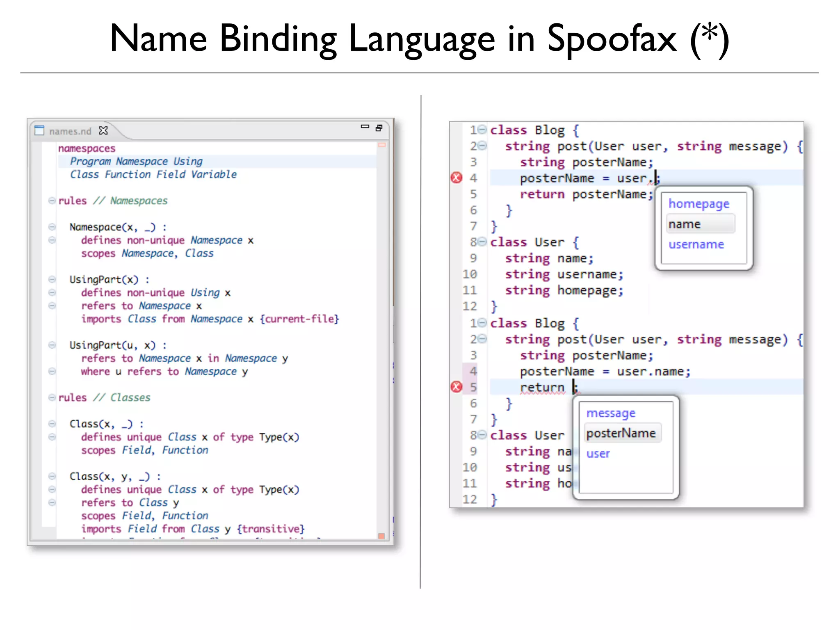840x630 pixels.
Task: Pick name from the completion popup
Action: pyautogui.click(x=685, y=224)
